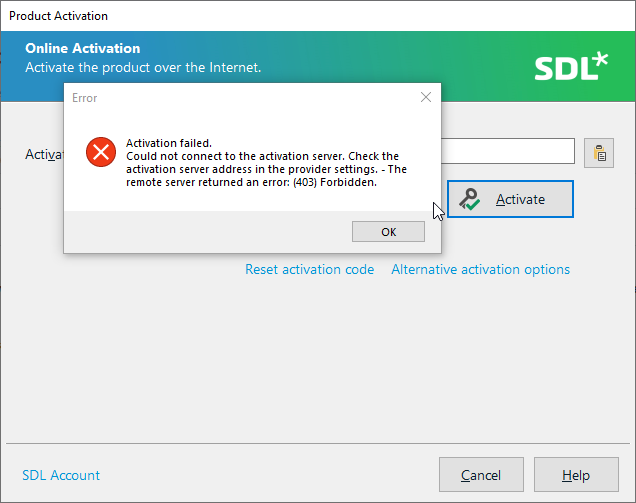Click the Cancel button
This screenshot has width=636, height=503.
tap(481, 475)
